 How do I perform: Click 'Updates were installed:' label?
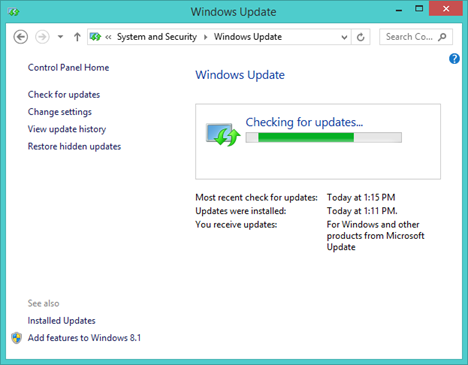point(241,211)
